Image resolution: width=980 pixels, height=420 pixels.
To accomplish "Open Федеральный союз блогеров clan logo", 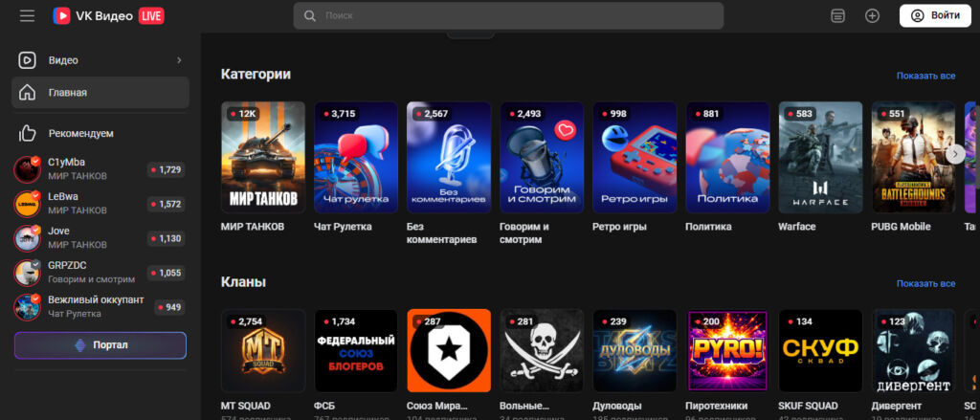I will (356, 350).
